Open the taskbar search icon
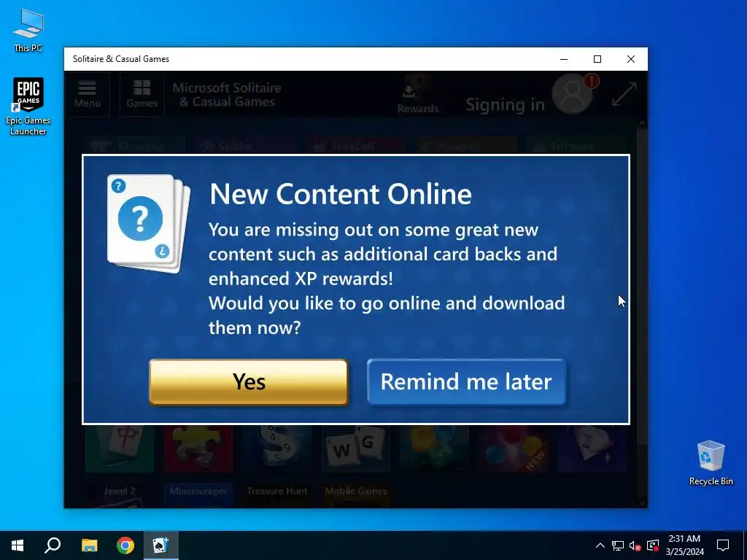747x560 pixels. pos(53,545)
